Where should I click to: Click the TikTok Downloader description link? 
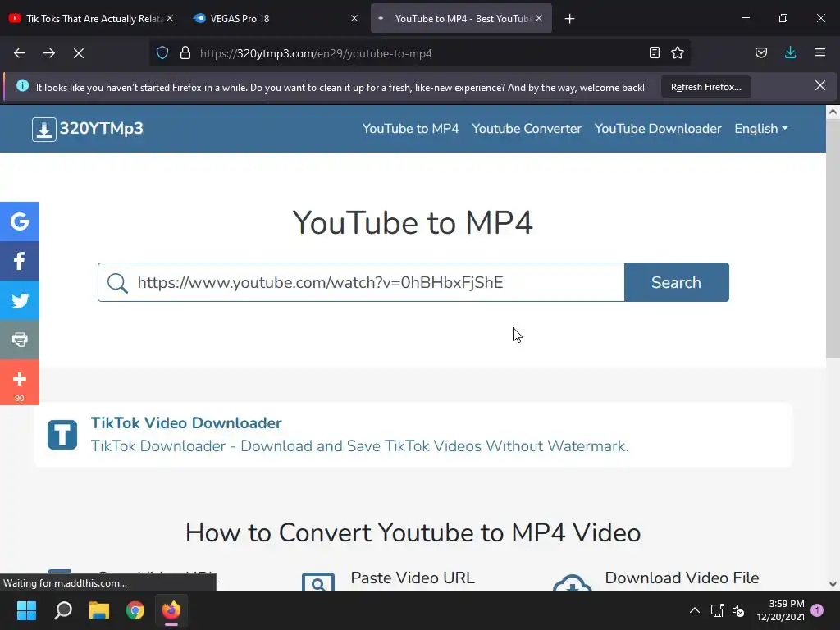pos(359,446)
